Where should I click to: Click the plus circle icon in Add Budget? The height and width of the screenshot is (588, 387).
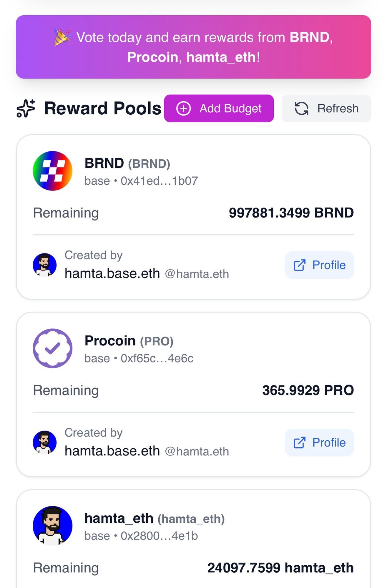click(184, 108)
